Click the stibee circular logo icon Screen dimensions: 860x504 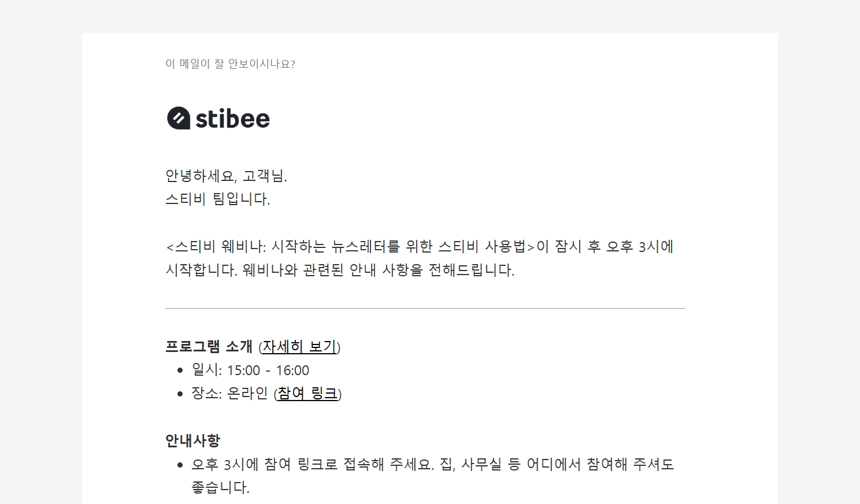(x=179, y=118)
